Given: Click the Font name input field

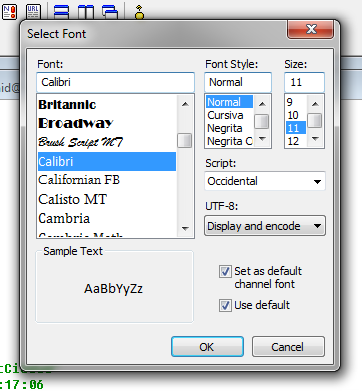Looking at the screenshot, I should pos(115,82).
